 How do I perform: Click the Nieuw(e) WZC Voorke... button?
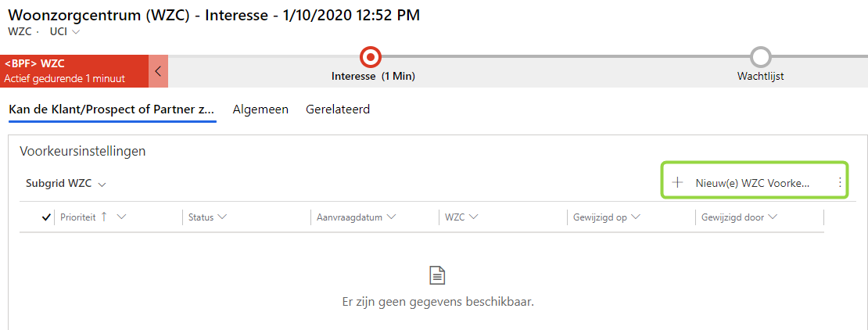(x=752, y=182)
